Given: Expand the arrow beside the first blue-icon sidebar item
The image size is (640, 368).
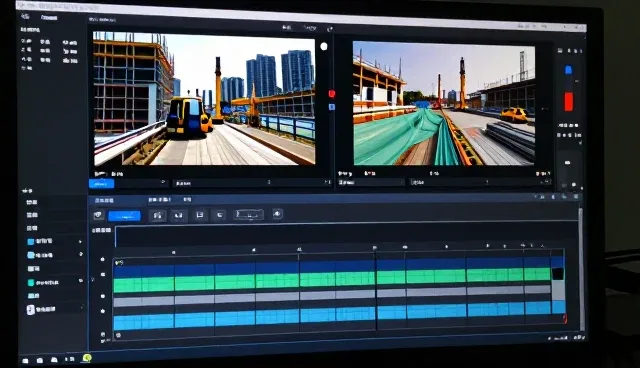Looking at the screenshot, I should [80, 242].
